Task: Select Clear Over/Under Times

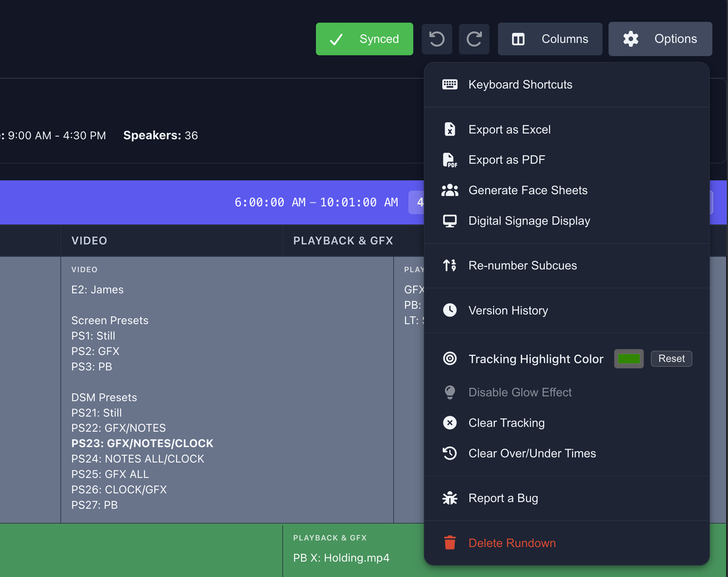Action: pos(567,453)
